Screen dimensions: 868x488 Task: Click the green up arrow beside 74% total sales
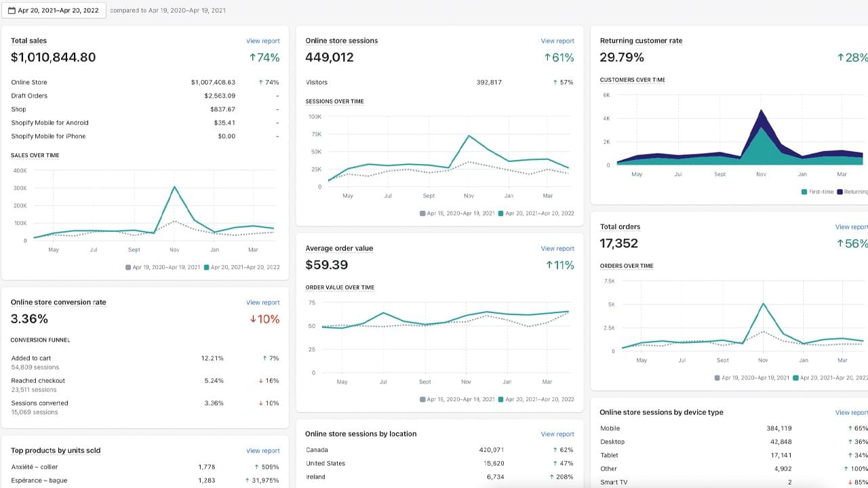(x=252, y=58)
